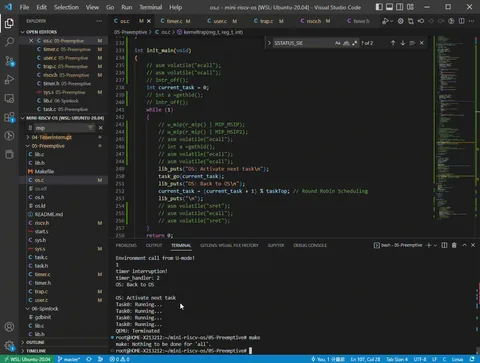Switch to the timer.c editor tab
480x363 pixels.
tap(175, 21)
